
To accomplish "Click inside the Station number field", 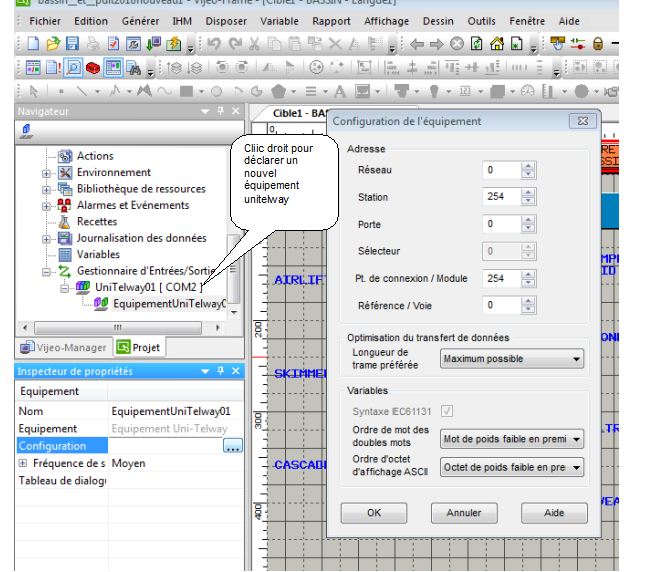I will (500, 197).
